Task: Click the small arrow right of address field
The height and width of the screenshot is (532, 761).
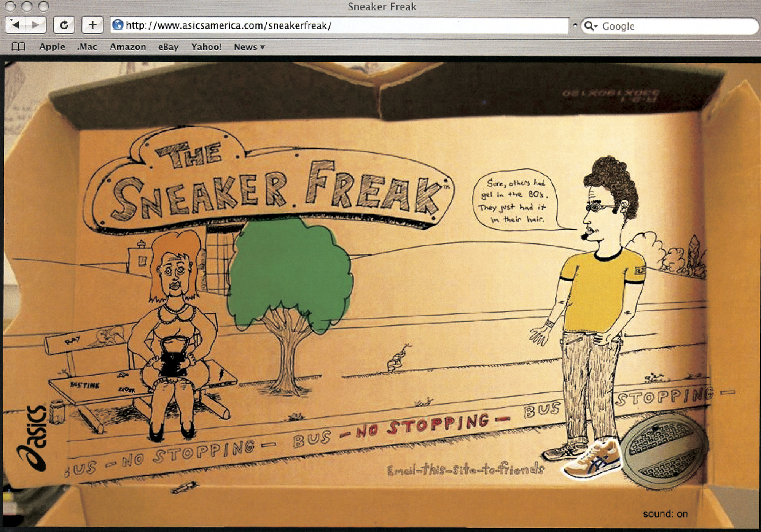Action: click(575, 25)
